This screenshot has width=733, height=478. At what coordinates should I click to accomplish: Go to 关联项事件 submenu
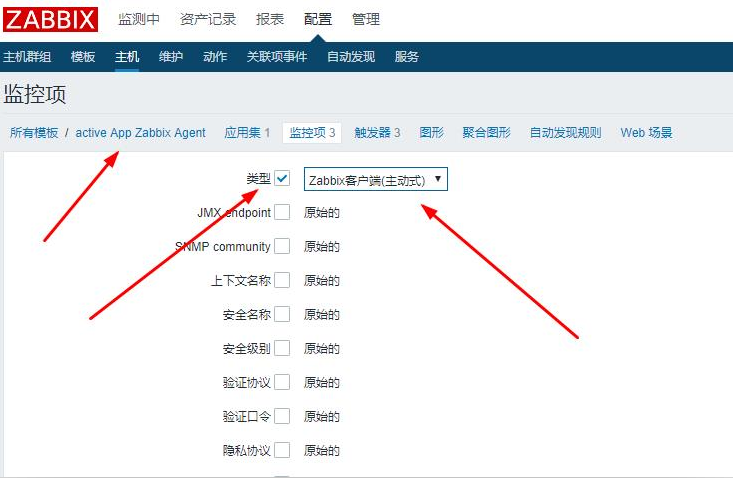[277, 57]
